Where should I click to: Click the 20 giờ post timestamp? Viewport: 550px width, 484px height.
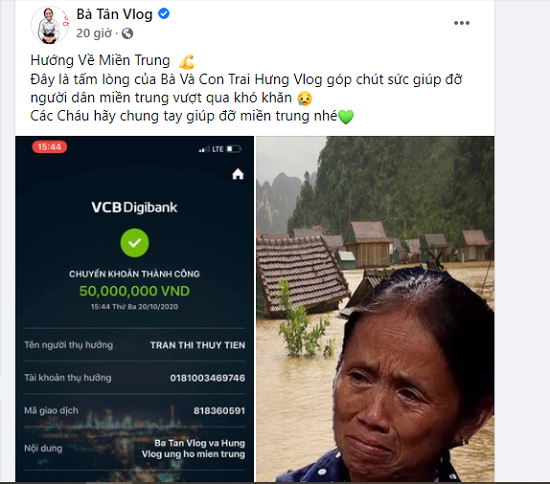[x=94, y=33]
